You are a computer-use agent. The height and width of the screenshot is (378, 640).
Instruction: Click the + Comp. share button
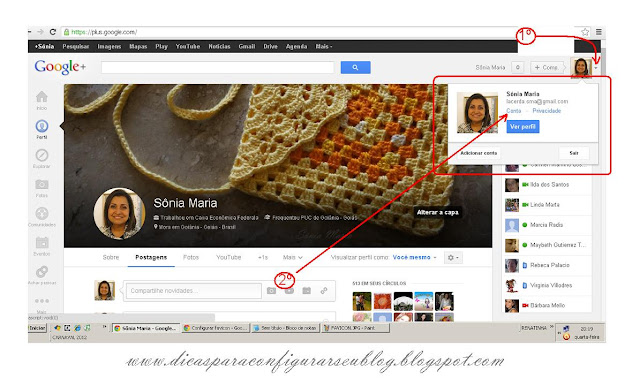click(547, 67)
